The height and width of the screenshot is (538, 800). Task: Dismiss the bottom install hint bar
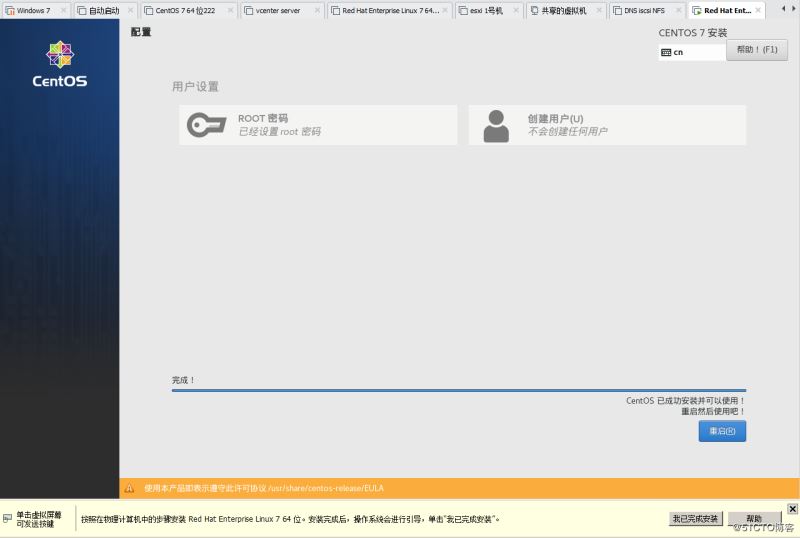(792, 509)
